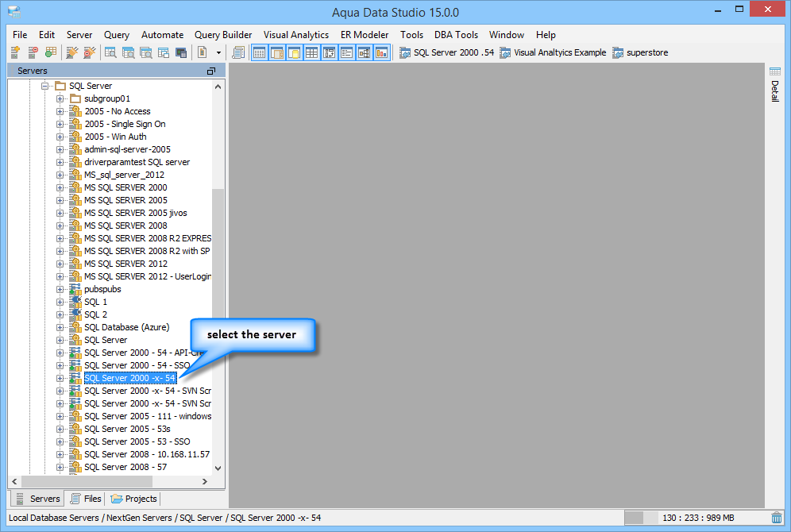Click the Disconnect plug toolbar icon

[x=90, y=52]
